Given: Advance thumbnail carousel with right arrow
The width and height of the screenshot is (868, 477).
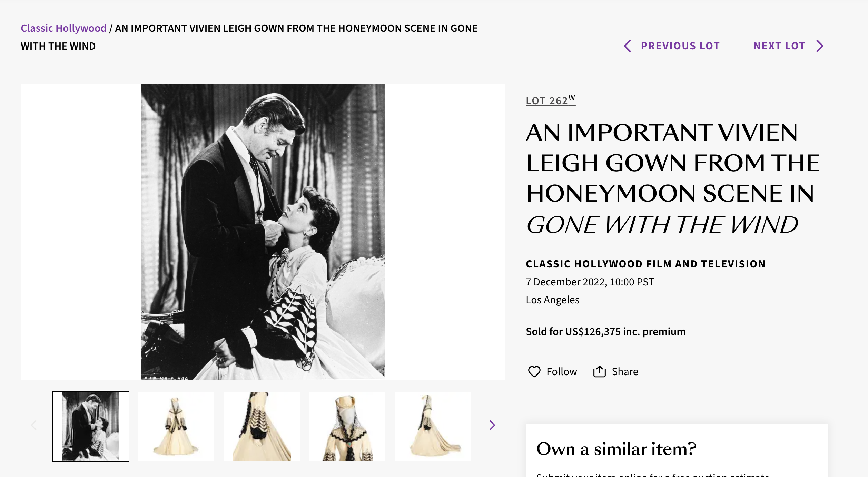Looking at the screenshot, I should coord(492,425).
